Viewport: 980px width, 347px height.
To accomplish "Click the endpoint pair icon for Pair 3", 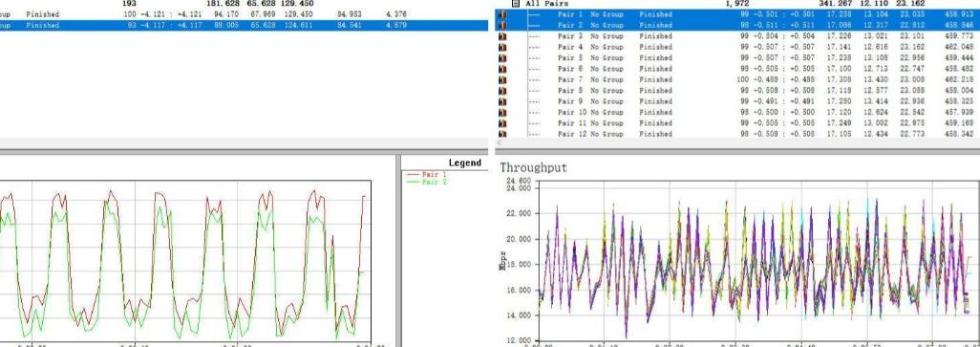I will [501, 36].
